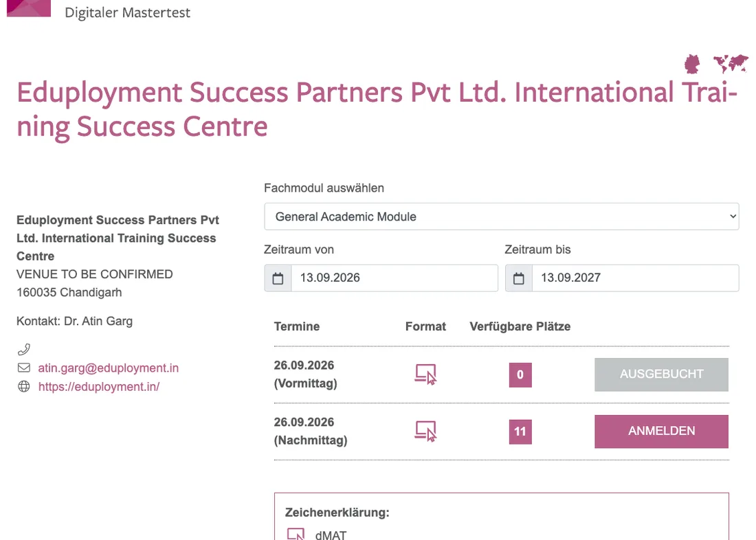Click the Eduployment Success Partners page title
The height and width of the screenshot is (540, 756).
click(377, 109)
